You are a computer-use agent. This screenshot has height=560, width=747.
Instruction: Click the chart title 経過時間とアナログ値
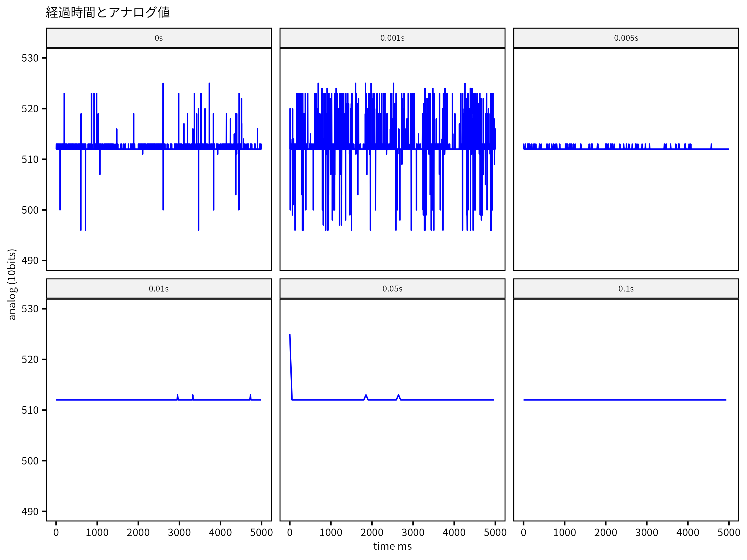tap(108, 12)
